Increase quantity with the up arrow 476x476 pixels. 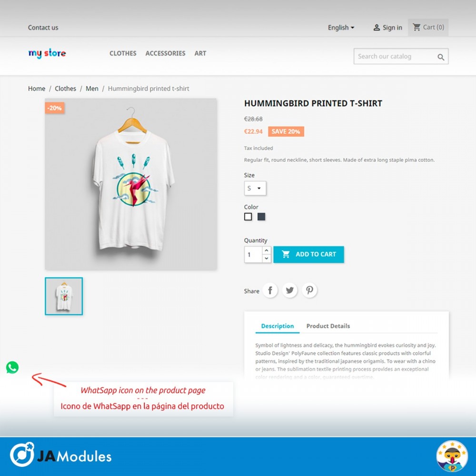(266, 250)
